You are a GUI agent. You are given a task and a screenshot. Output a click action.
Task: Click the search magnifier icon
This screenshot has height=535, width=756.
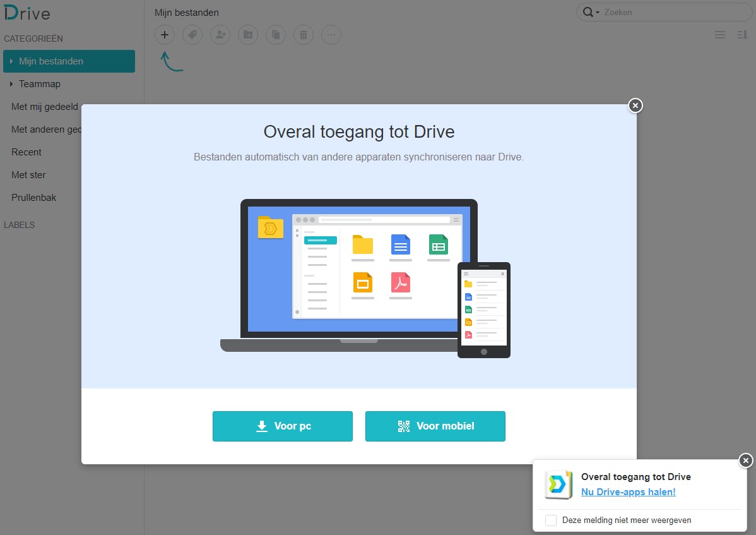[588, 12]
